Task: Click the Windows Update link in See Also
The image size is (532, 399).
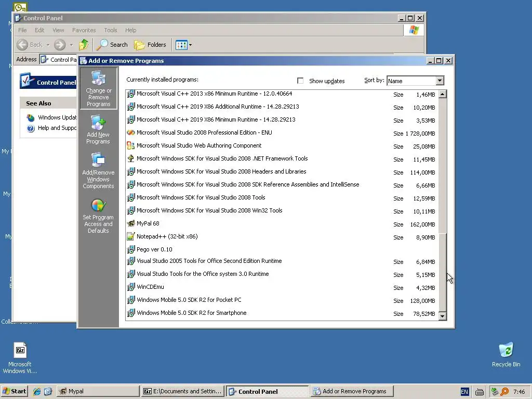Action: (x=57, y=117)
